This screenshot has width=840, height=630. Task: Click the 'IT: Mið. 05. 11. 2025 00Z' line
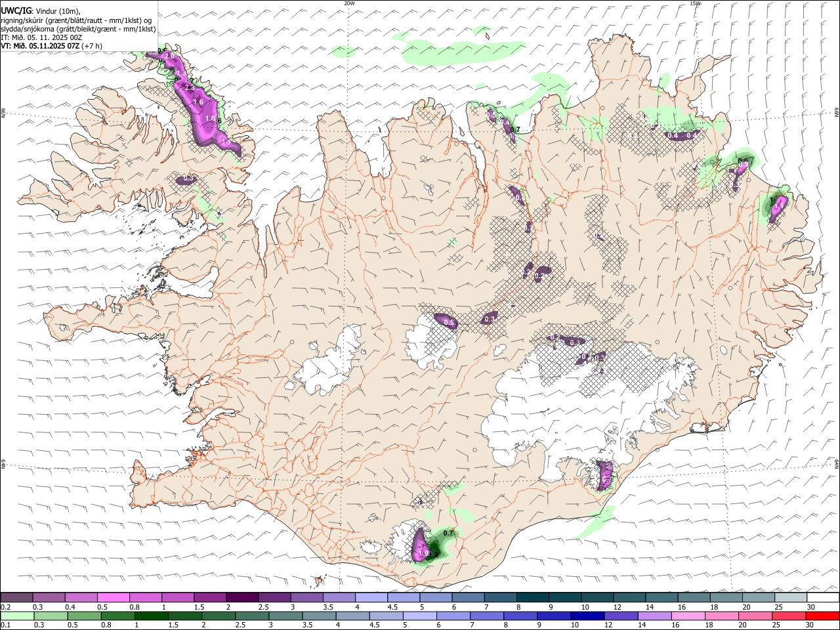pyautogui.click(x=41, y=37)
